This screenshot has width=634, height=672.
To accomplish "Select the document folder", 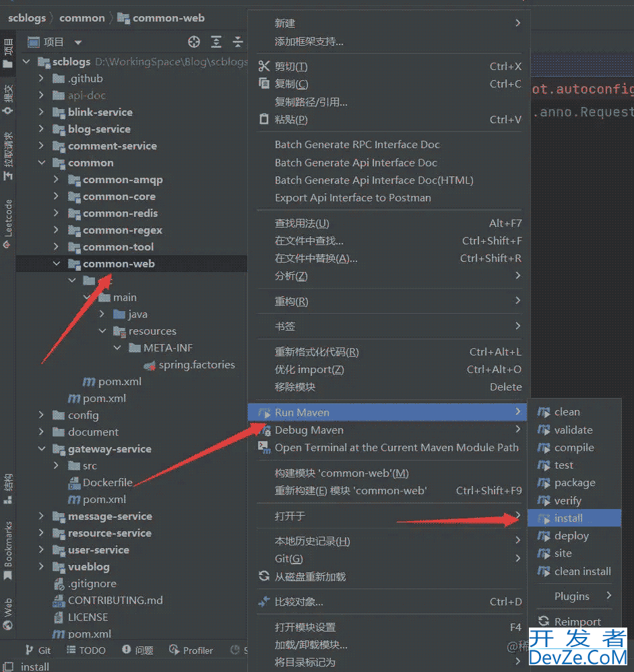I will pyautogui.click(x=93, y=432).
